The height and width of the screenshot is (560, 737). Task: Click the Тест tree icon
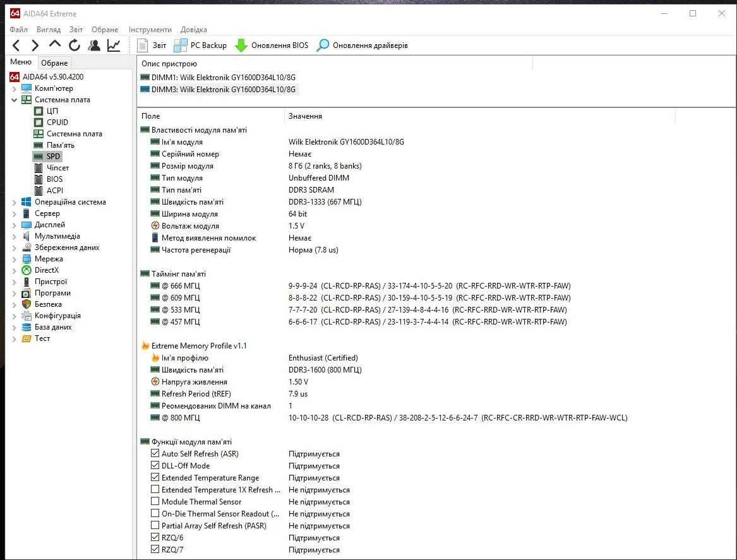[x=27, y=338]
